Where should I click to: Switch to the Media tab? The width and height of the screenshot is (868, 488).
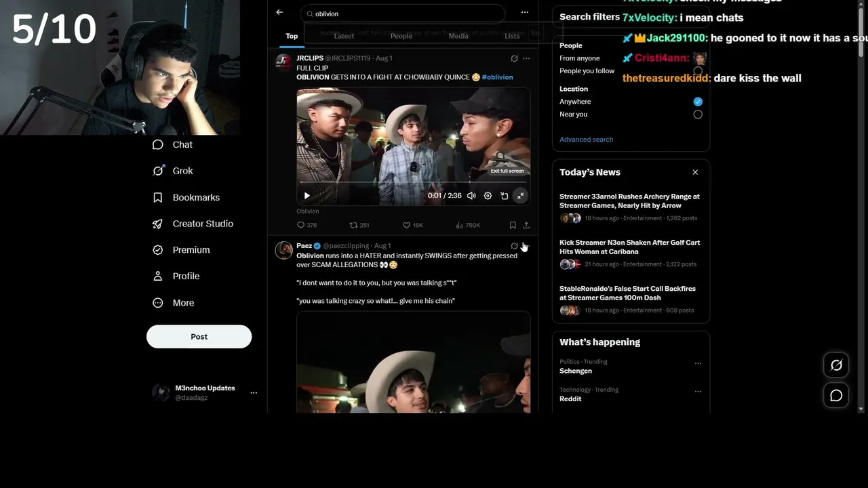pos(458,36)
